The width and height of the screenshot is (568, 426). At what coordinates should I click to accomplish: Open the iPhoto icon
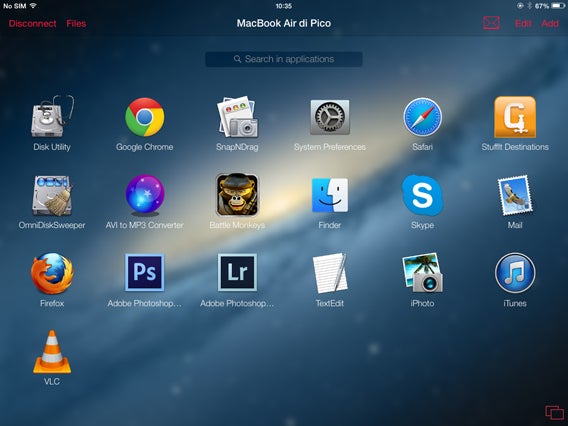(422, 273)
